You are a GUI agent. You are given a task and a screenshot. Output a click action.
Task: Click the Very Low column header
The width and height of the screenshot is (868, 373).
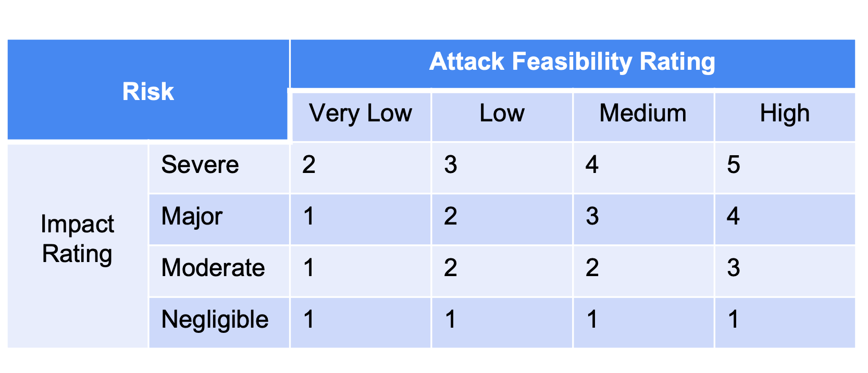(x=361, y=117)
